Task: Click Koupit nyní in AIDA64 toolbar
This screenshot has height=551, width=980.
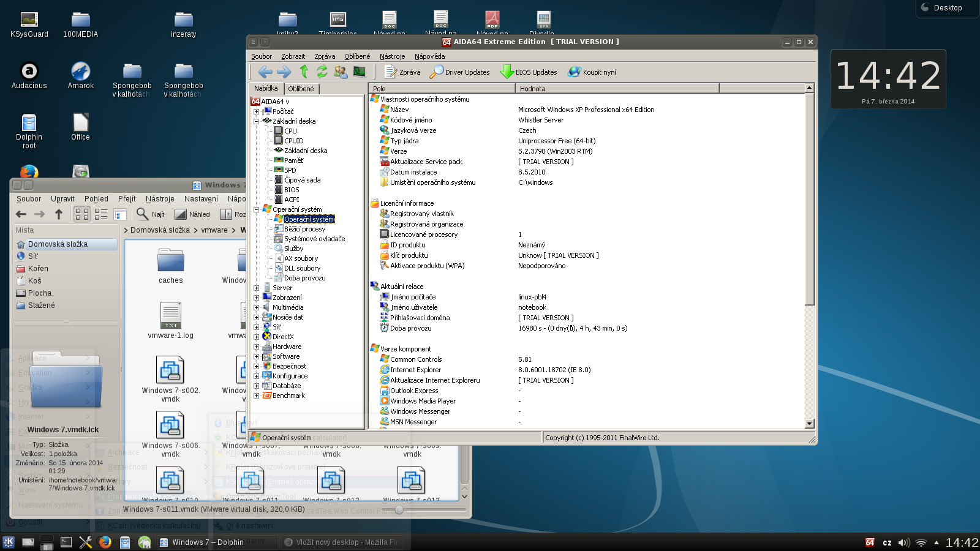Action: pos(592,72)
